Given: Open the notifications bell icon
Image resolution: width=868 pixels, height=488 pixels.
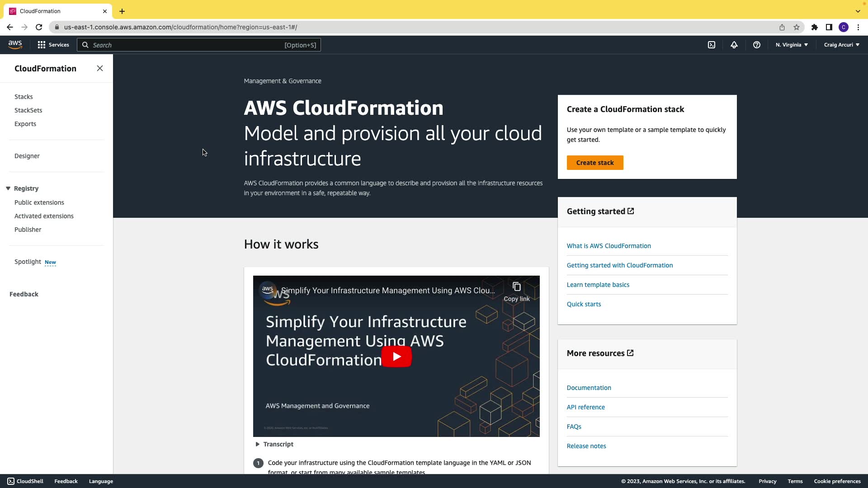Looking at the screenshot, I should [734, 45].
